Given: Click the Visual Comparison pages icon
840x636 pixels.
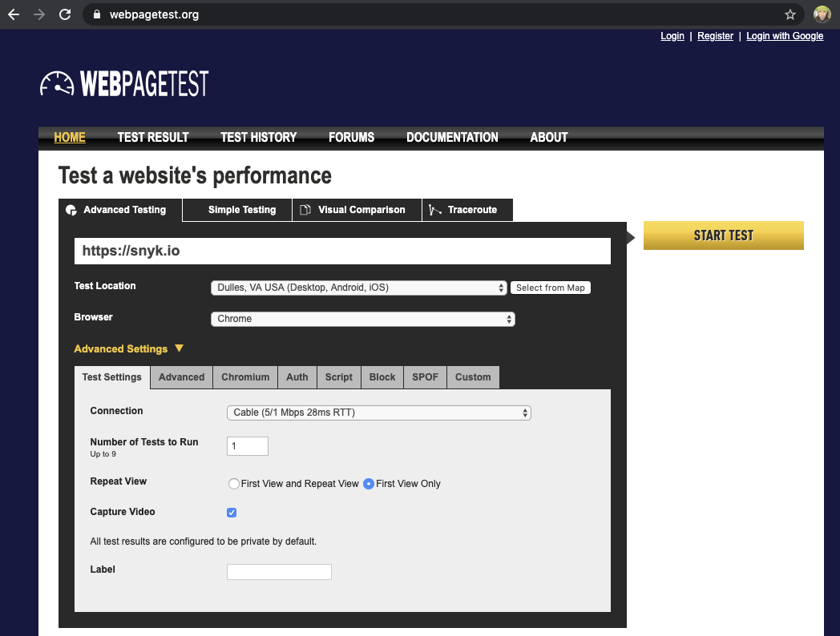Looking at the screenshot, I should pyautogui.click(x=305, y=210).
